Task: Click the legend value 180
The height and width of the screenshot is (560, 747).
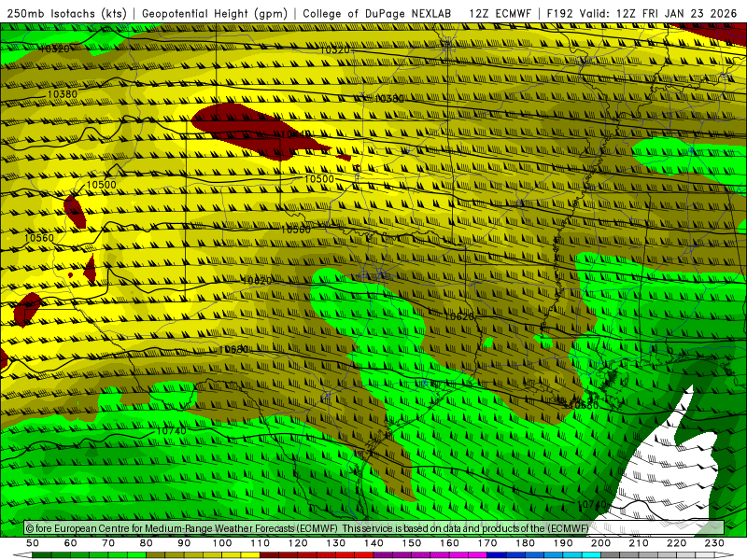Action: pyautogui.click(x=525, y=543)
